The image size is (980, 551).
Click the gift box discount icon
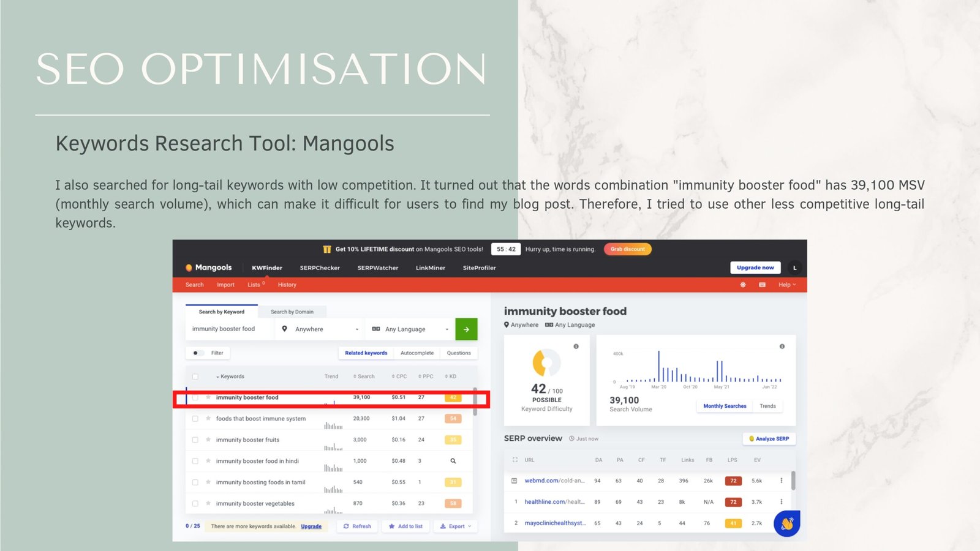(327, 249)
